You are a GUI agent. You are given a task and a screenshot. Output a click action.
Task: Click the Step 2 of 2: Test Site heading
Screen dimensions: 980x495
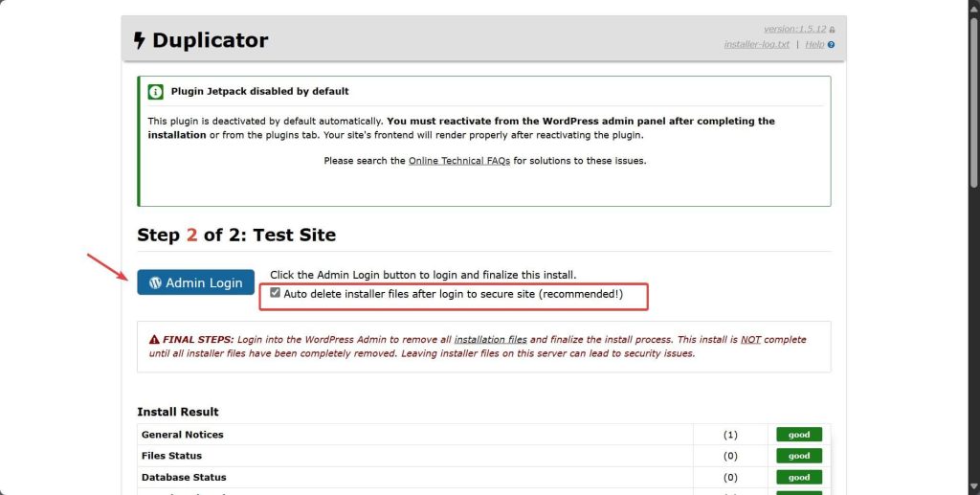[236, 235]
